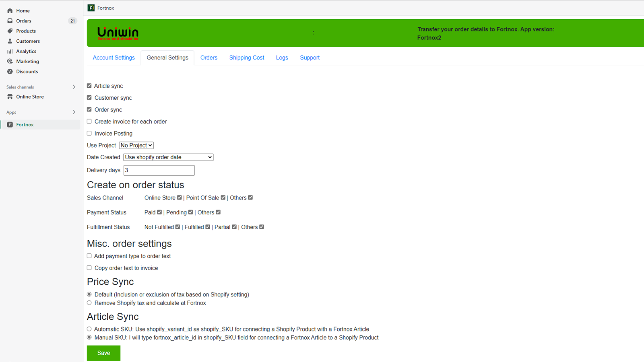The width and height of the screenshot is (644, 362).
Task: Expand the Sales channels section chevron
Action: coord(74,87)
